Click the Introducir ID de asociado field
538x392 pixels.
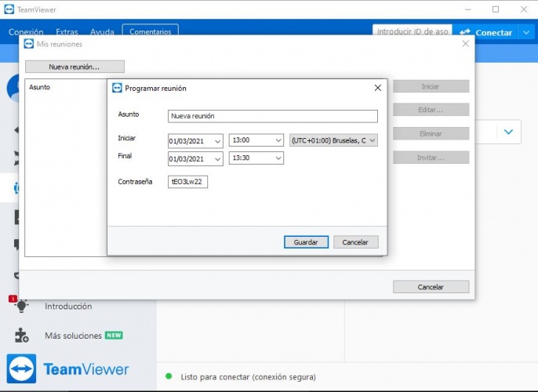[x=413, y=31]
